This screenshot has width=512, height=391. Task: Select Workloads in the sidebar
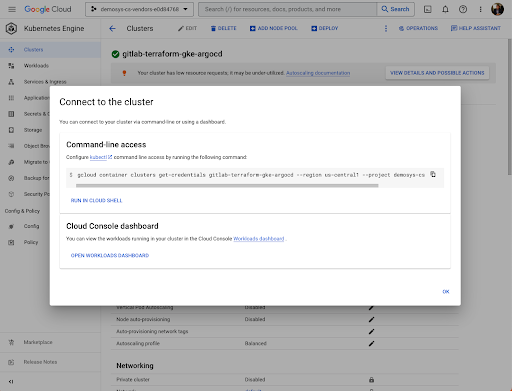point(50,66)
